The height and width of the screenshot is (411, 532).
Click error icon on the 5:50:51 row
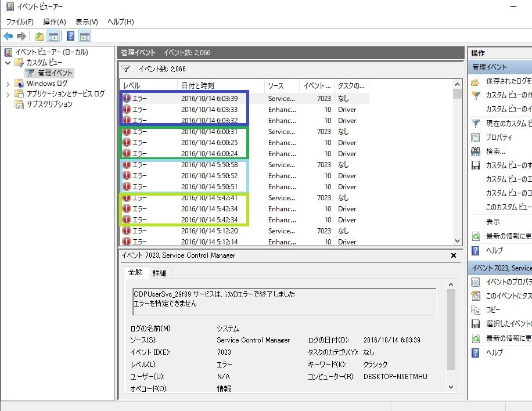[127, 186]
